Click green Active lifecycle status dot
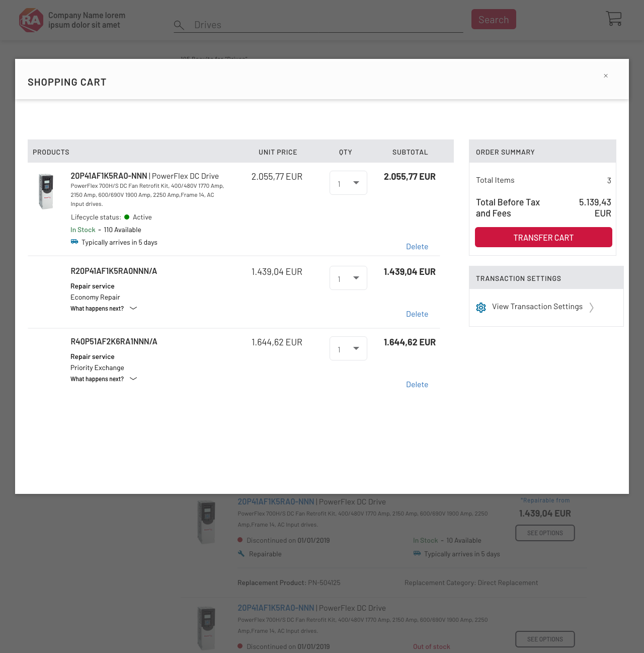This screenshot has width=644, height=653. pyautogui.click(x=127, y=217)
